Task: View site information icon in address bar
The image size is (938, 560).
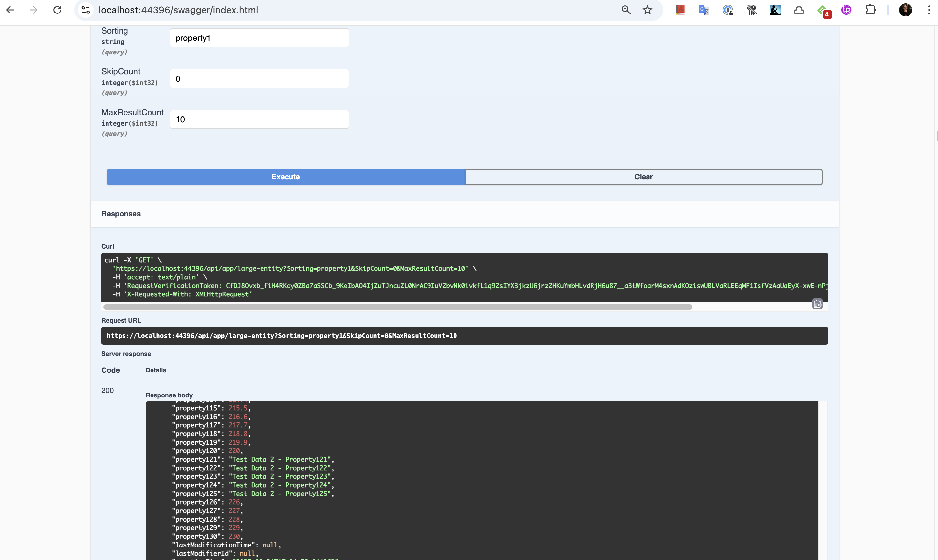Action: pyautogui.click(x=86, y=10)
